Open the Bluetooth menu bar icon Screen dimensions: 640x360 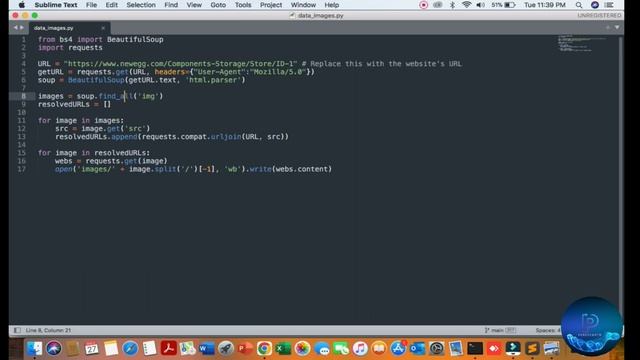[x=452, y=5]
